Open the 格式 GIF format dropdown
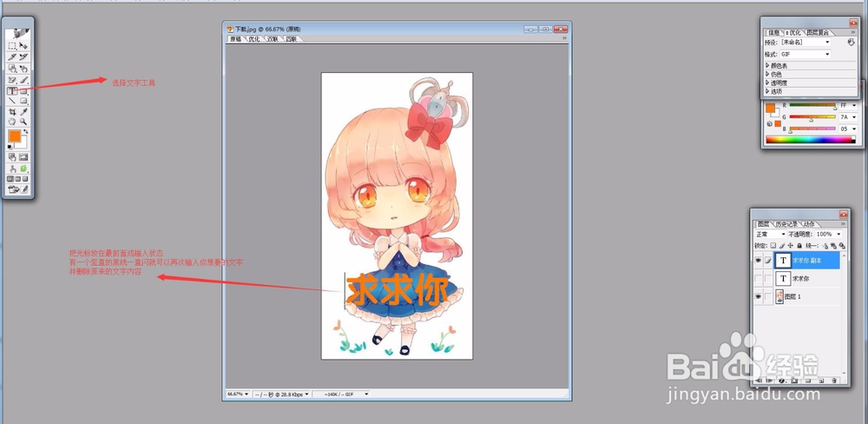The height and width of the screenshot is (424, 868). 806,55
